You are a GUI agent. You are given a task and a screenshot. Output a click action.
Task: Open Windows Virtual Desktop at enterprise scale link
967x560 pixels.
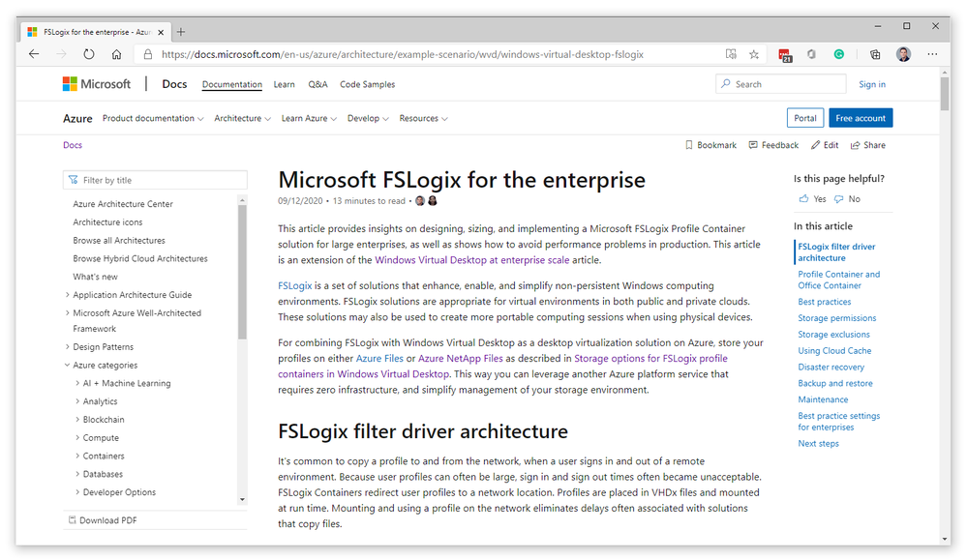471,260
